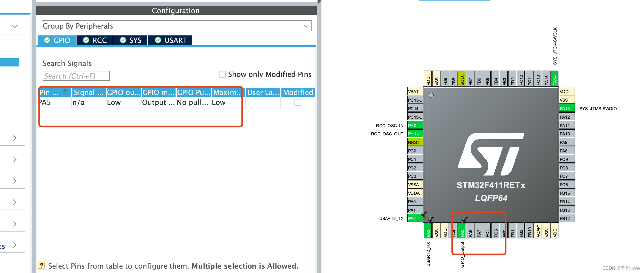Switch to the GPIO tab

pyautogui.click(x=57, y=40)
